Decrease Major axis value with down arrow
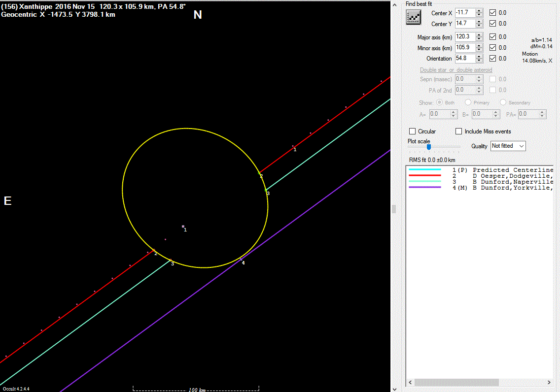Screen dimensions: 560x392 479,39
